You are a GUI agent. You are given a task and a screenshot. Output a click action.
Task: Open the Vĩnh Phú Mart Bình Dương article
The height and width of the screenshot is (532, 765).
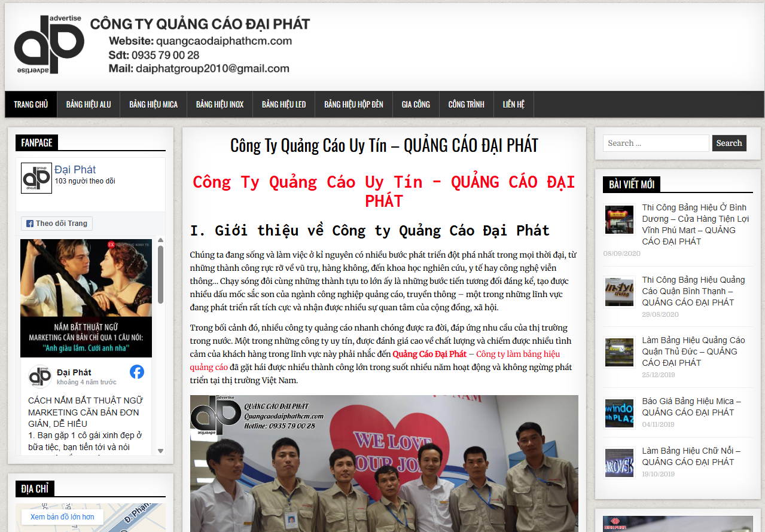click(694, 224)
